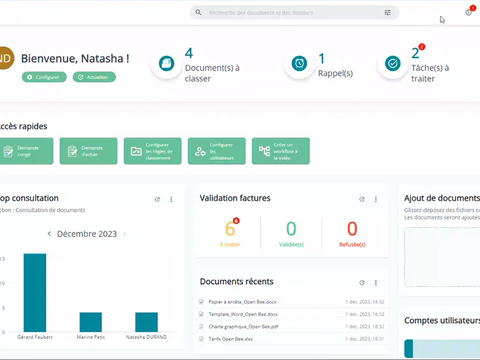This screenshot has width=480, height=360.
Task: Click the 4 Document(s) à classer count
Action: coord(189,53)
